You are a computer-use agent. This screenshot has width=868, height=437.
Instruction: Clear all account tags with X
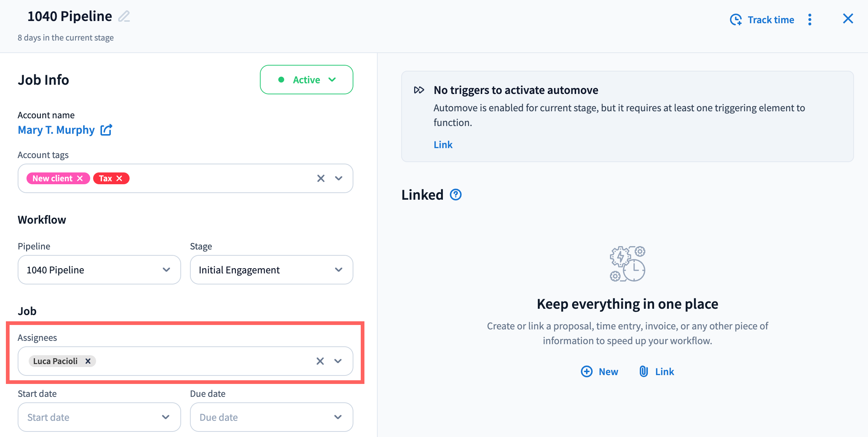[321, 178]
